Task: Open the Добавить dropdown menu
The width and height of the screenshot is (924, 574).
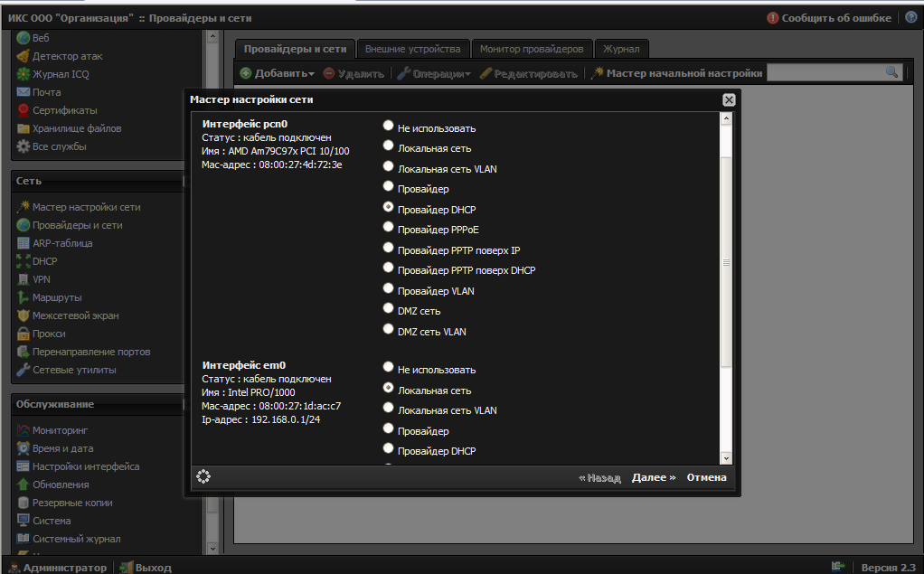Action: click(278, 73)
